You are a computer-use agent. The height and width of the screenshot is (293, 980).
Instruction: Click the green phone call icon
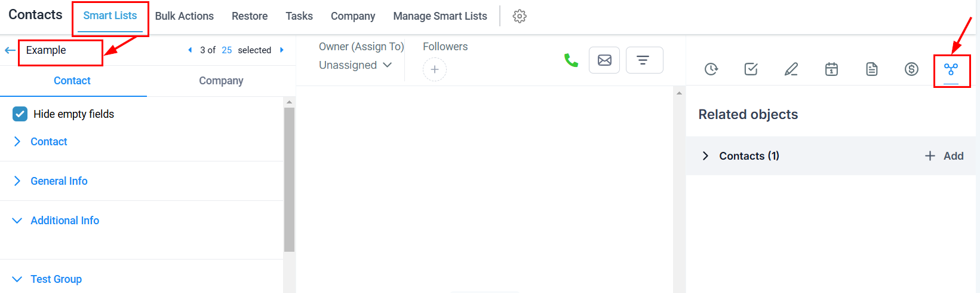point(571,60)
